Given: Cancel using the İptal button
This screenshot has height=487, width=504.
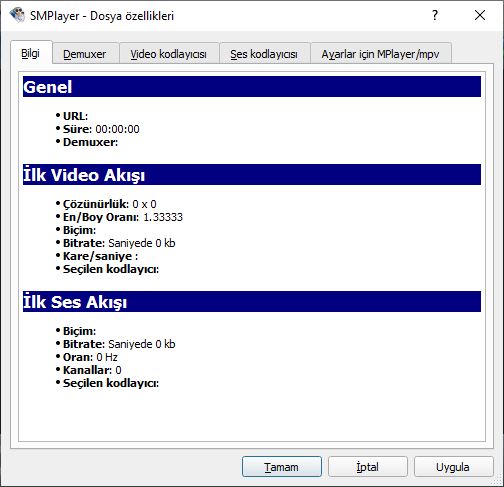Looking at the screenshot, I should point(368,467).
